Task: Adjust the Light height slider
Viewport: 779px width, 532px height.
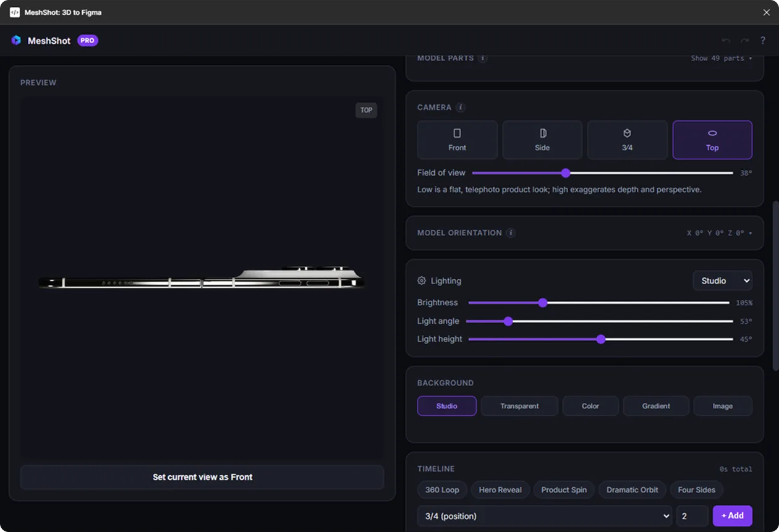Action: pos(601,339)
